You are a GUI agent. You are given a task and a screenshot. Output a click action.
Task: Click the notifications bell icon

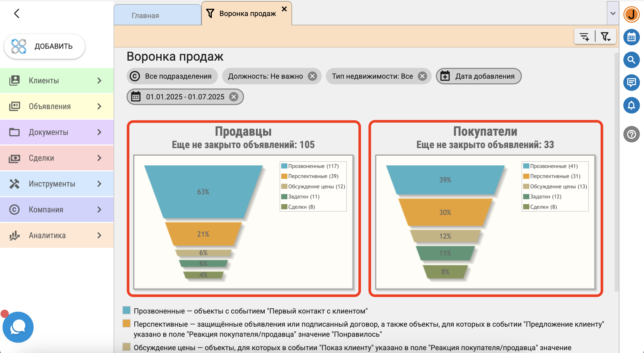tap(631, 105)
